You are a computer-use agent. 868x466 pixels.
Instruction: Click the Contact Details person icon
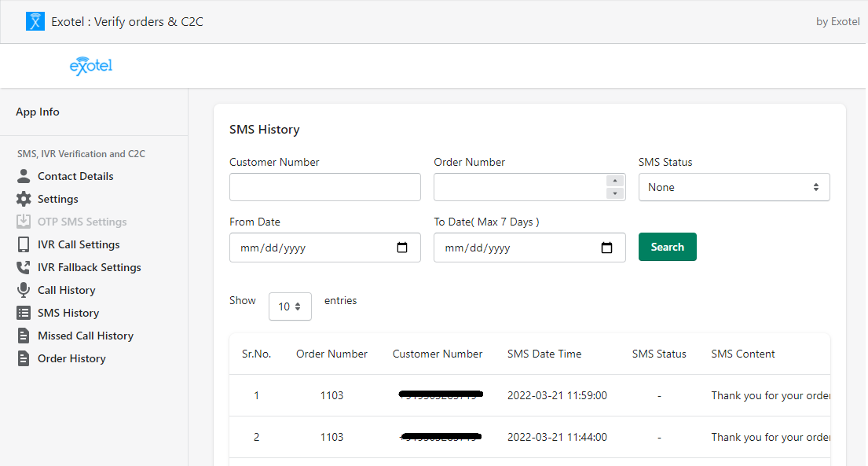24,176
